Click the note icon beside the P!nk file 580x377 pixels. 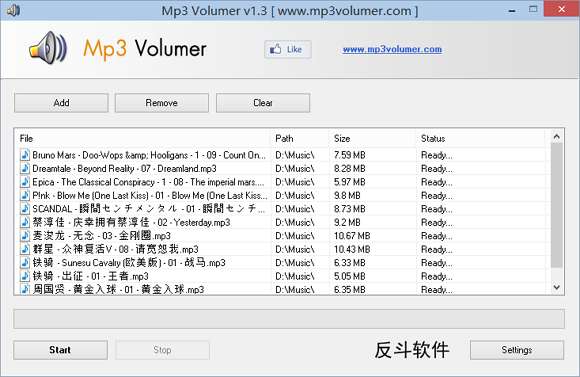click(x=25, y=195)
